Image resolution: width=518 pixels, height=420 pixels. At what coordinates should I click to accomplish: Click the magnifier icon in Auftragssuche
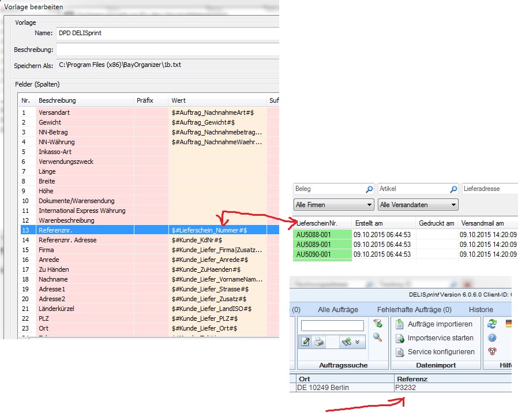[377, 337]
